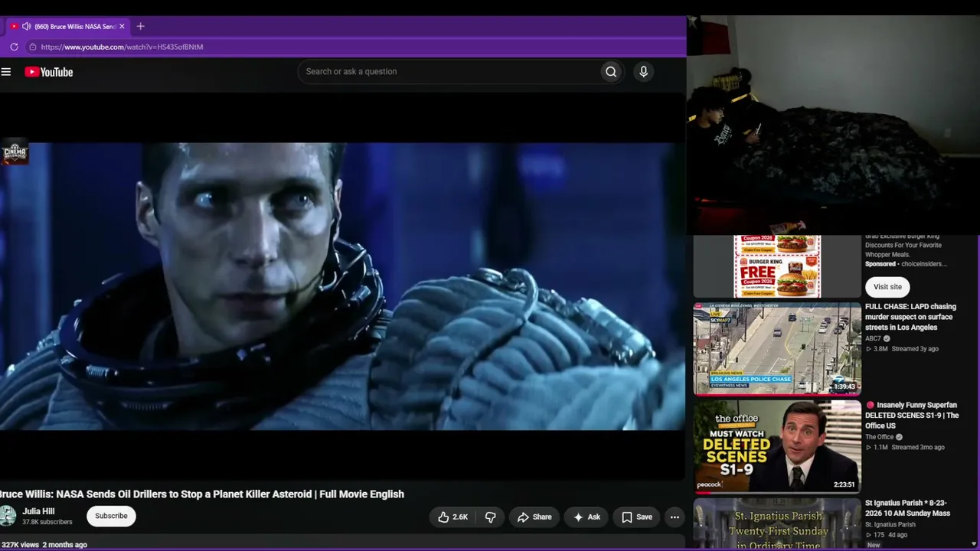Open the YouTube guide hamburger menu

pyautogui.click(x=6, y=72)
